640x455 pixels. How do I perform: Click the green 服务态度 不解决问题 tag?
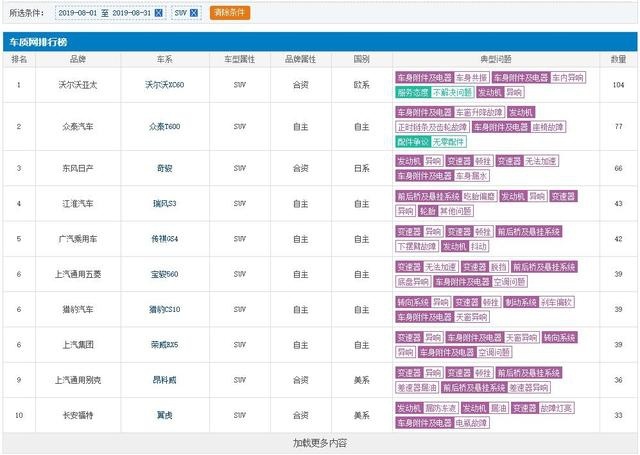coord(434,92)
